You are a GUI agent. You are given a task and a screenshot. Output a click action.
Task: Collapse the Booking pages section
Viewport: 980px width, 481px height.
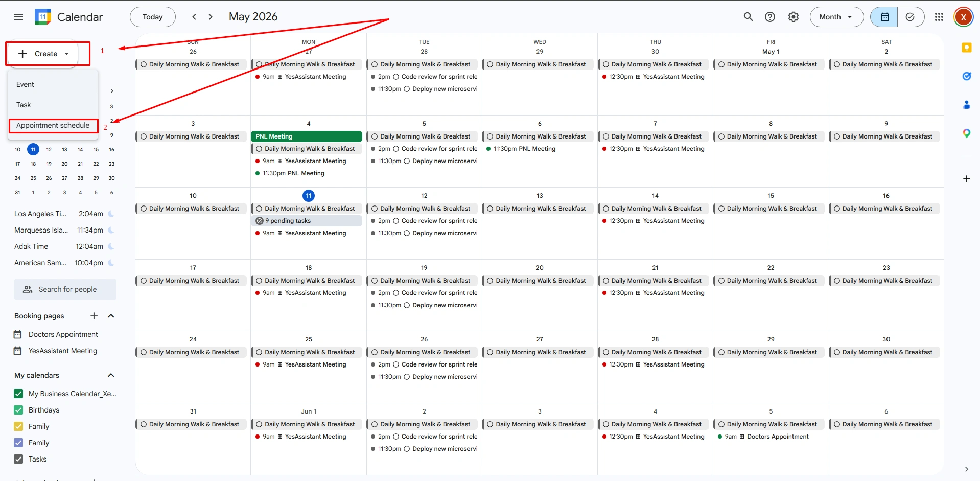(111, 316)
